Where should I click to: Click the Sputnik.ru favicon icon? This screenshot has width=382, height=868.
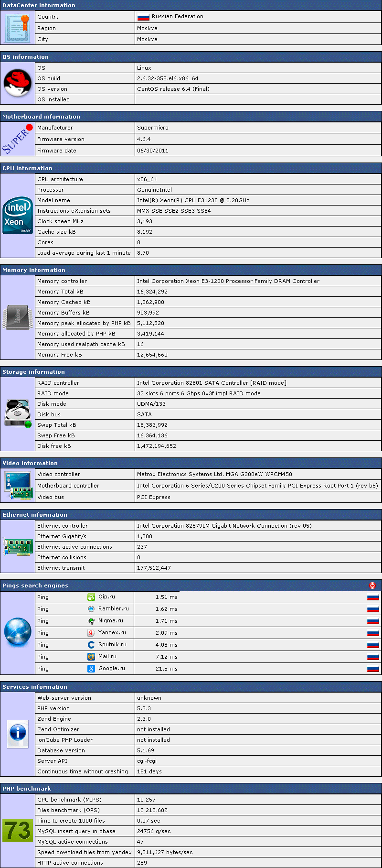click(x=91, y=645)
